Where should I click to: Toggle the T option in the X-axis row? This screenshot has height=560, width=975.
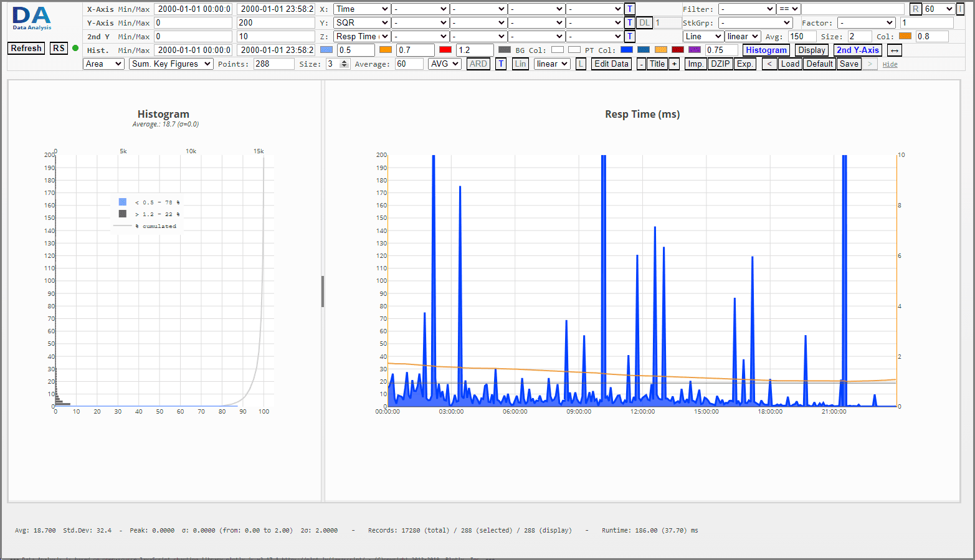pyautogui.click(x=629, y=9)
